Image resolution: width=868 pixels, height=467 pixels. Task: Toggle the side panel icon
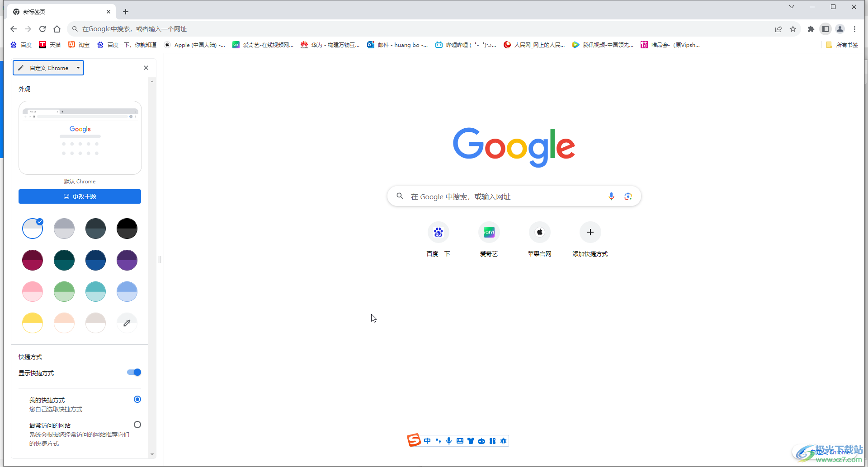[x=826, y=29]
